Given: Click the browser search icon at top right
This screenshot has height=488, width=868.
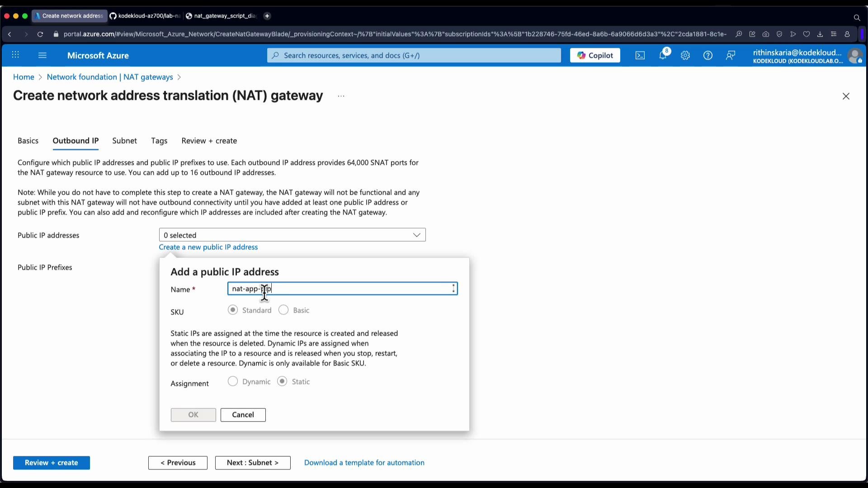Looking at the screenshot, I should point(857,18).
